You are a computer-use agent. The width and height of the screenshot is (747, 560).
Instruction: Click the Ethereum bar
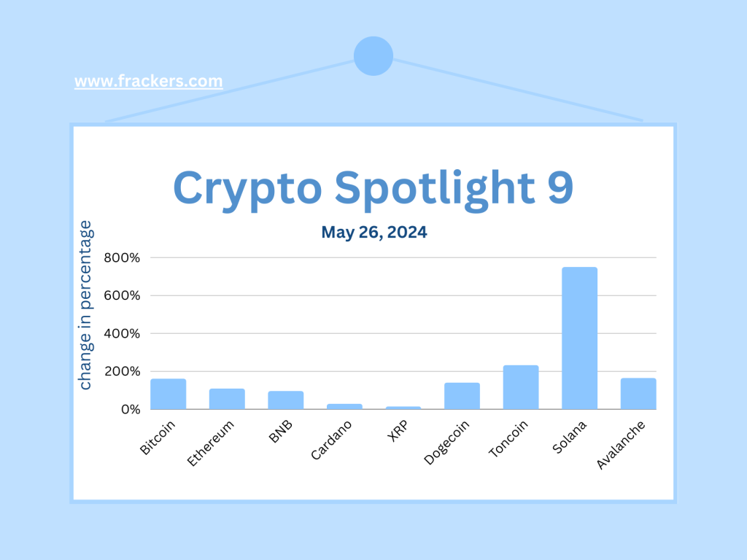tap(227, 399)
